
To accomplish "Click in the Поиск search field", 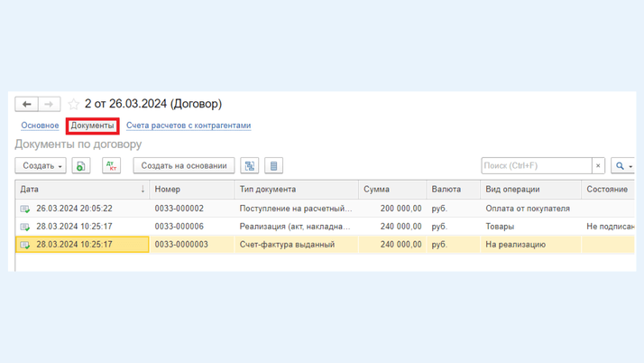I will click(x=536, y=166).
